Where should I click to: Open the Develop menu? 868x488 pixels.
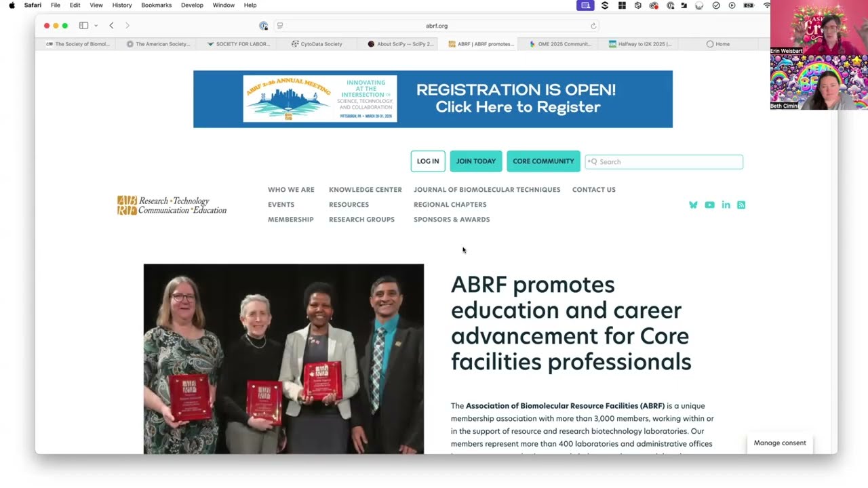click(x=192, y=5)
